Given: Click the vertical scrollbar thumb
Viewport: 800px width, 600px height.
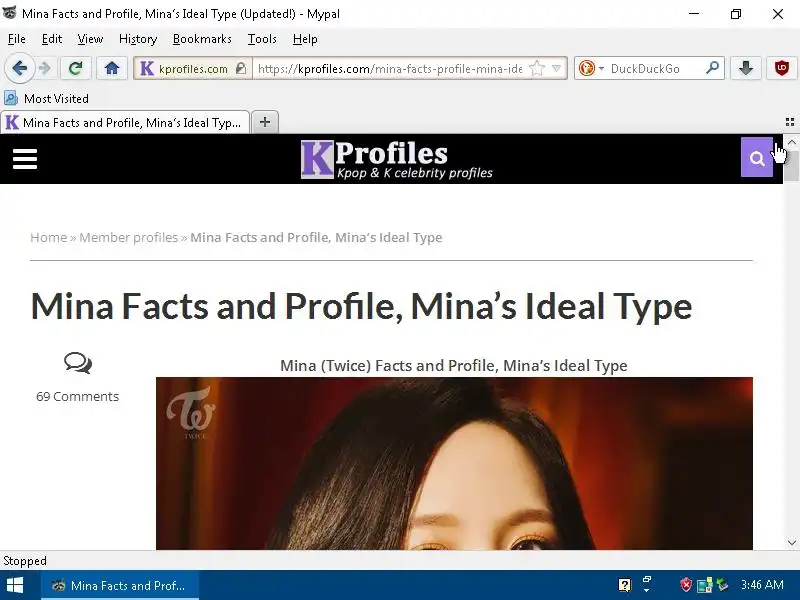Looking at the screenshot, I should coord(791,165).
